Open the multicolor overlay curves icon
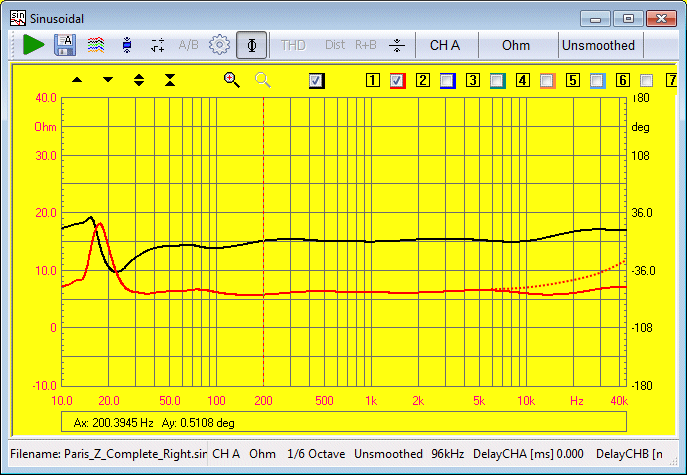This screenshot has height=475, width=687. [96, 45]
